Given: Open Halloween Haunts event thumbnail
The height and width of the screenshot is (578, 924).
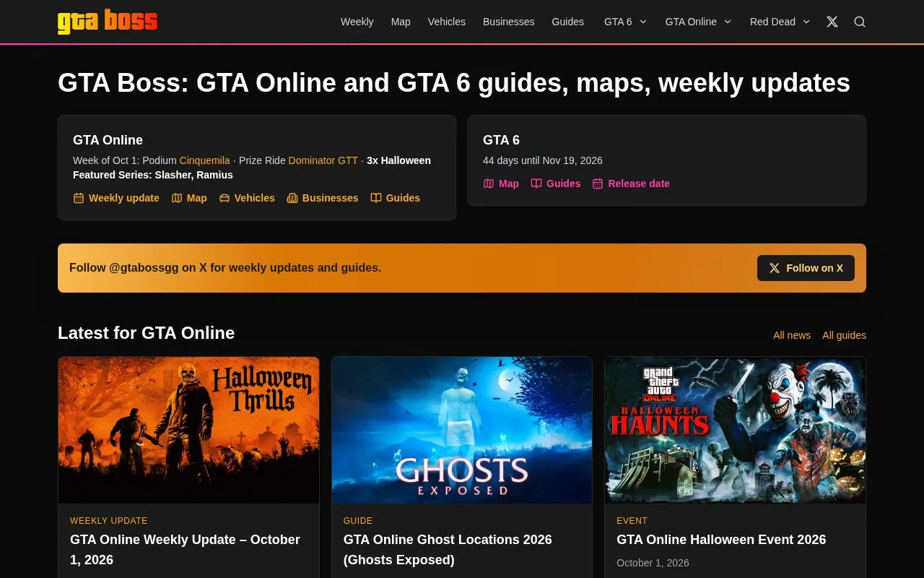Looking at the screenshot, I should tap(735, 430).
